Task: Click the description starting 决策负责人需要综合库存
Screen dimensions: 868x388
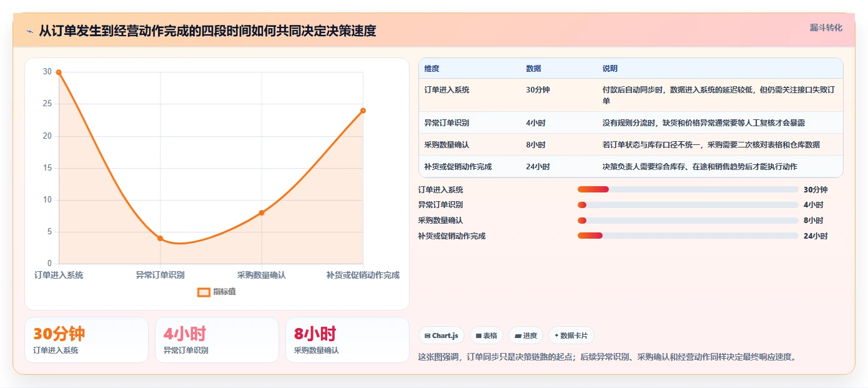Action: point(700,167)
